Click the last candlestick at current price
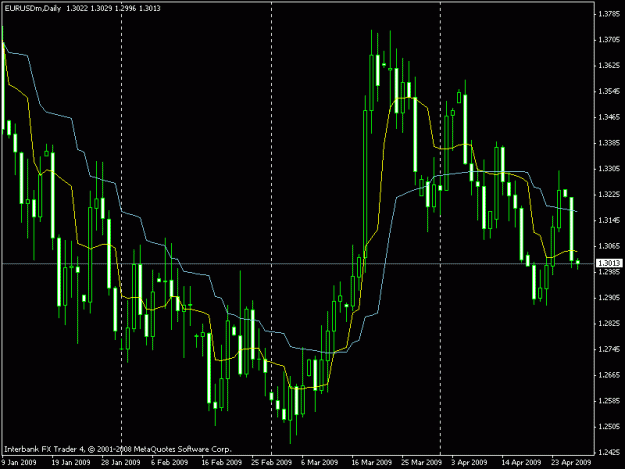The image size is (625, 469). [x=578, y=262]
